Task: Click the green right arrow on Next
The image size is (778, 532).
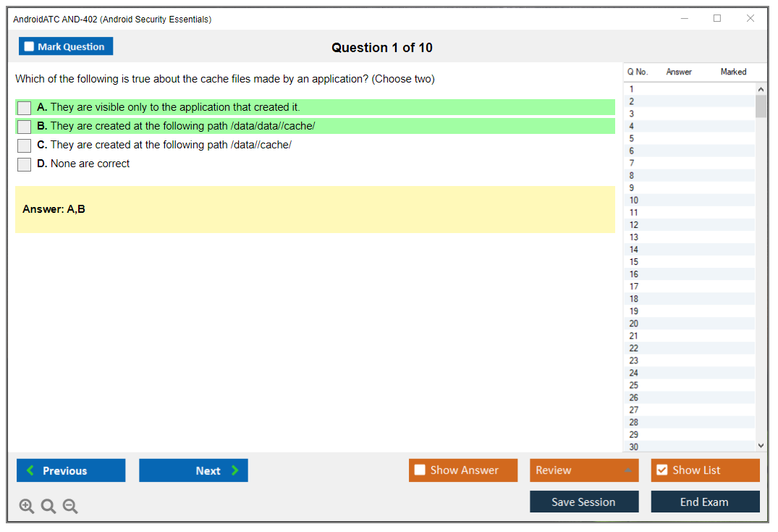Action: tap(234, 470)
